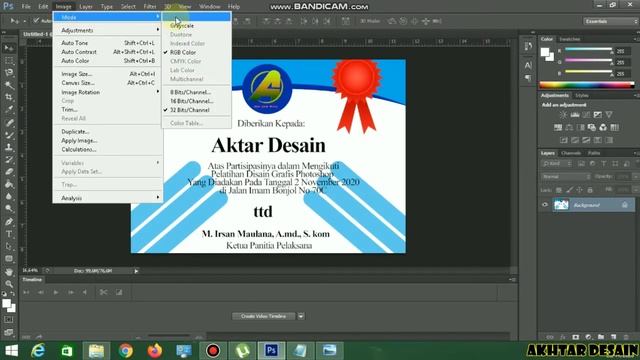Click the Link layers icon
This screenshot has width=640, height=360.
click(x=550, y=337)
